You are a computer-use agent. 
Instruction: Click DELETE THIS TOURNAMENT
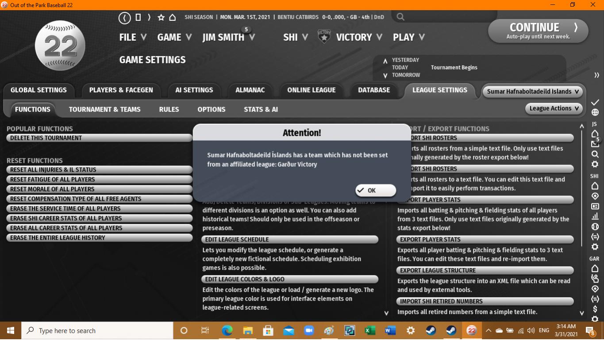[x=99, y=138]
